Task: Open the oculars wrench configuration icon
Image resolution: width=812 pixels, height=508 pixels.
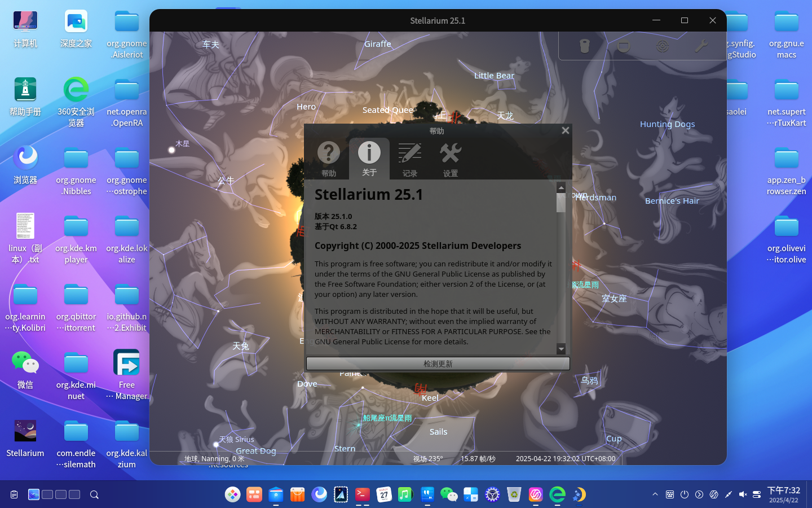Action: point(701,46)
